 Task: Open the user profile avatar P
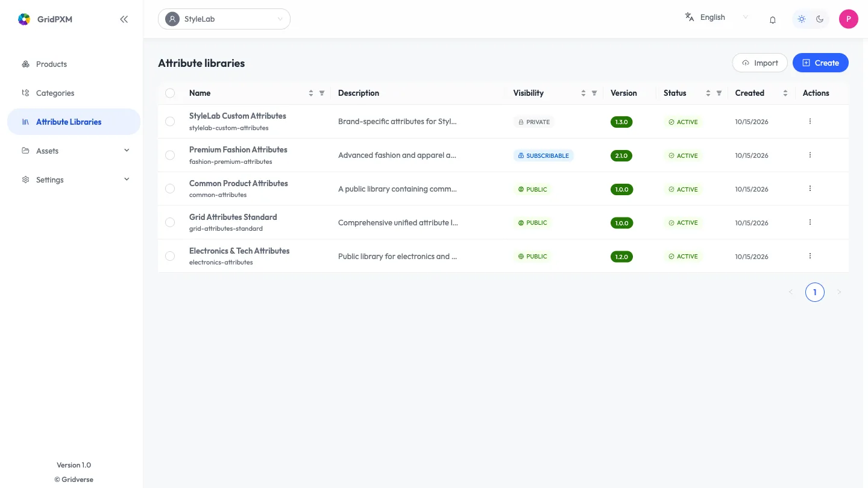coord(849,19)
